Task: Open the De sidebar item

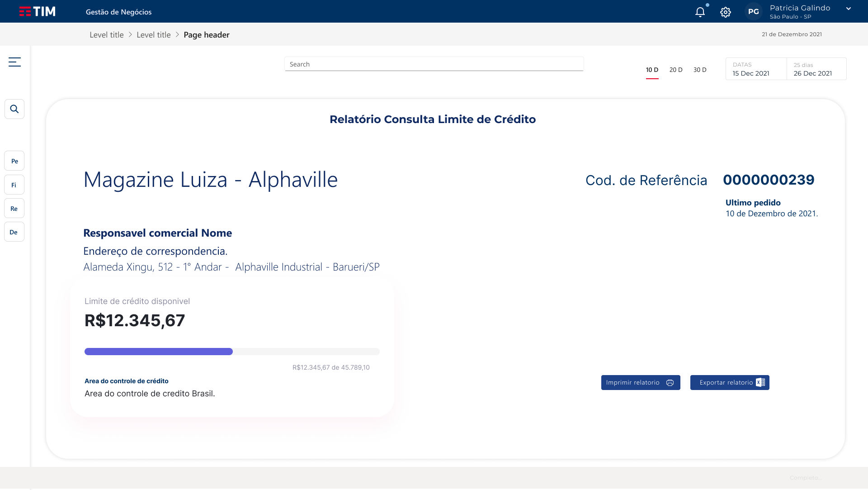Action: click(14, 232)
